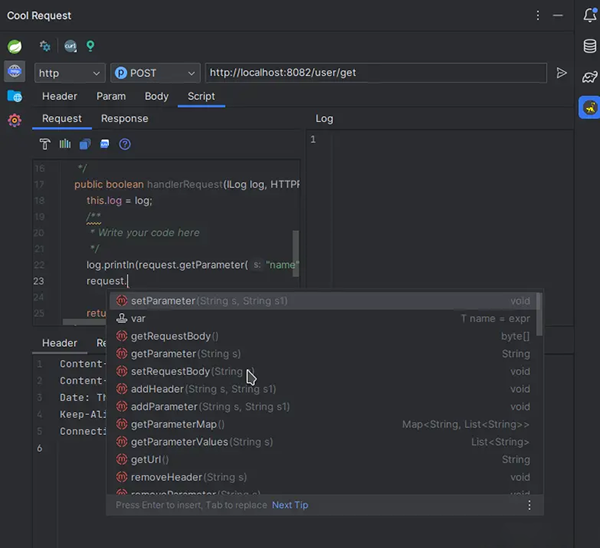
Task: Click the completion popup scrollbar thumb
Action: 539,315
